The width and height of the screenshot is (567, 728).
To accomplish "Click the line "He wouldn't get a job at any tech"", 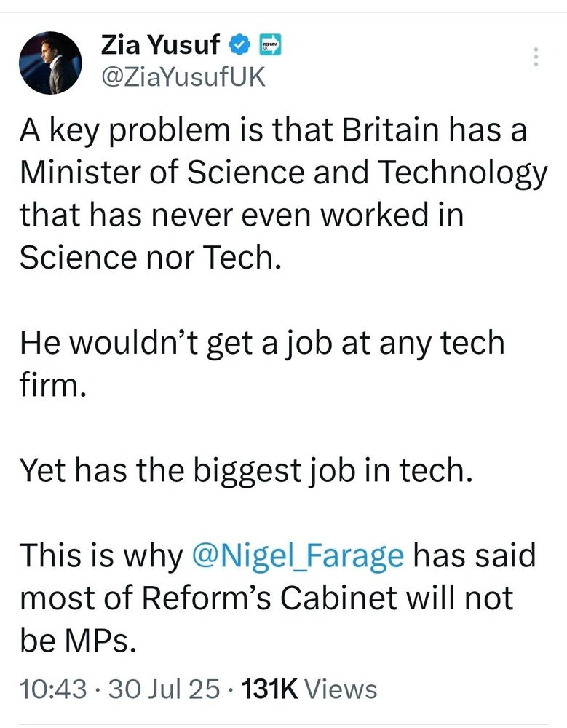I will point(262,342).
